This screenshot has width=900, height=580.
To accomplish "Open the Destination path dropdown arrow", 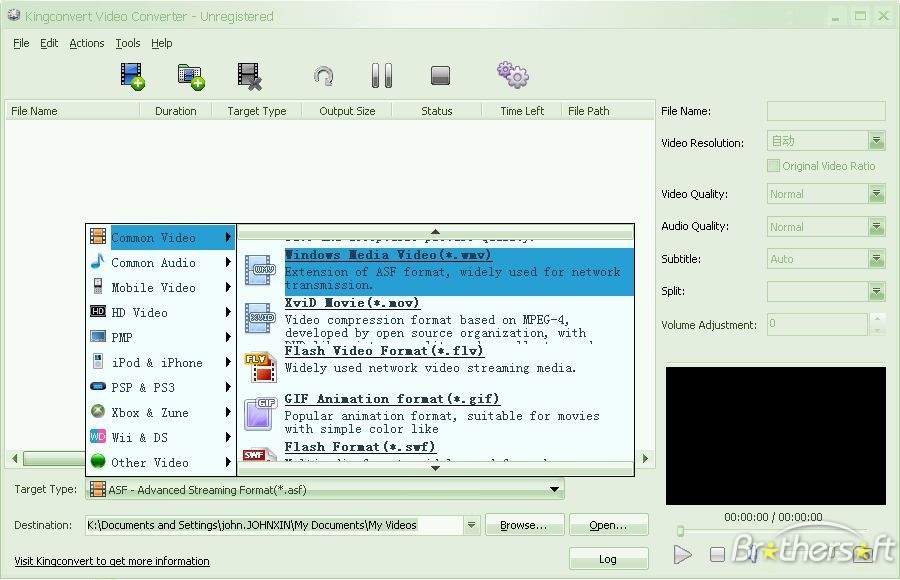I will [471, 525].
